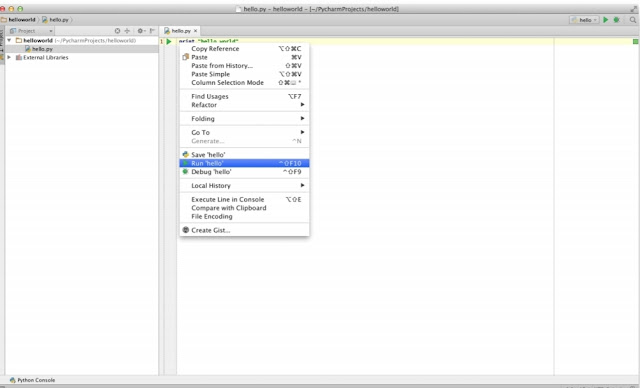640x388 pixels.
Task: Close the hello.py editor tab
Action: 196,31
